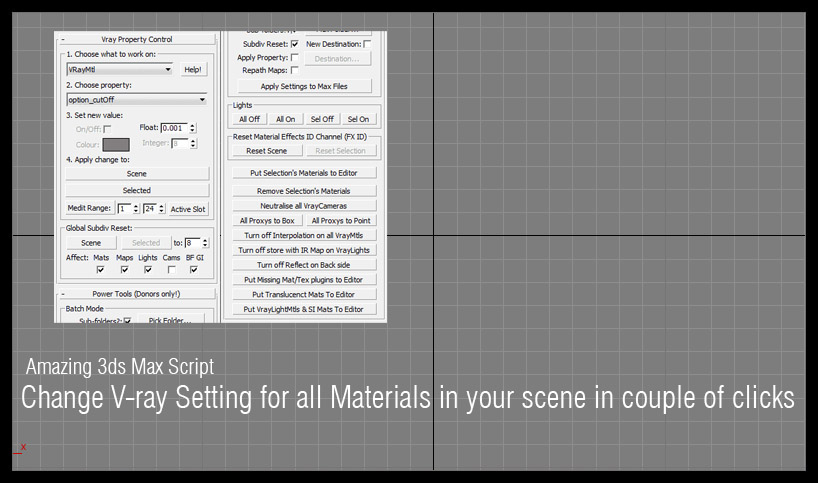Apply change to Scene button
The image size is (818, 483).
click(x=137, y=174)
